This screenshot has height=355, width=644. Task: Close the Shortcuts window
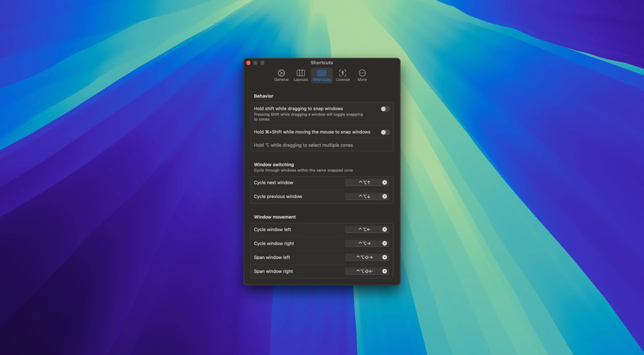point(248,63)
